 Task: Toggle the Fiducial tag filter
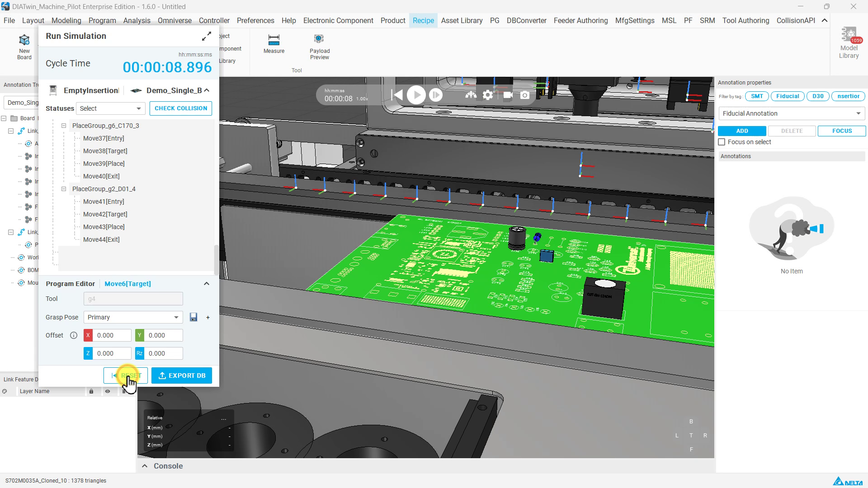click(788, 96)
